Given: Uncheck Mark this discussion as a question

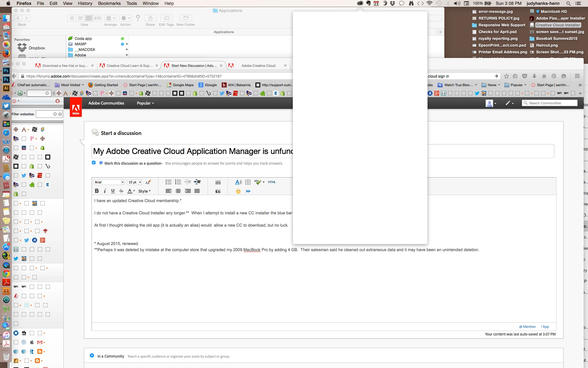Looking at the screenshot, I should [x=94, y=163].
